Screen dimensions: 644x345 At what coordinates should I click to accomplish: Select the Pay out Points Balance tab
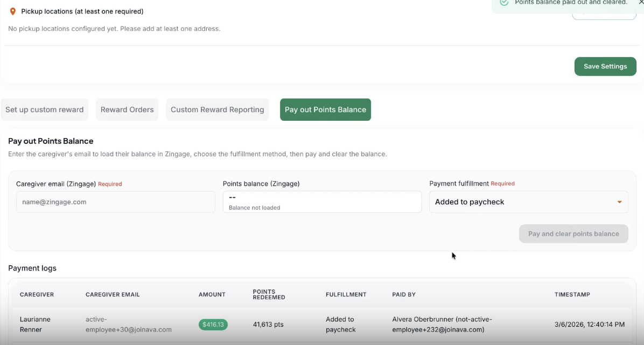325,109
